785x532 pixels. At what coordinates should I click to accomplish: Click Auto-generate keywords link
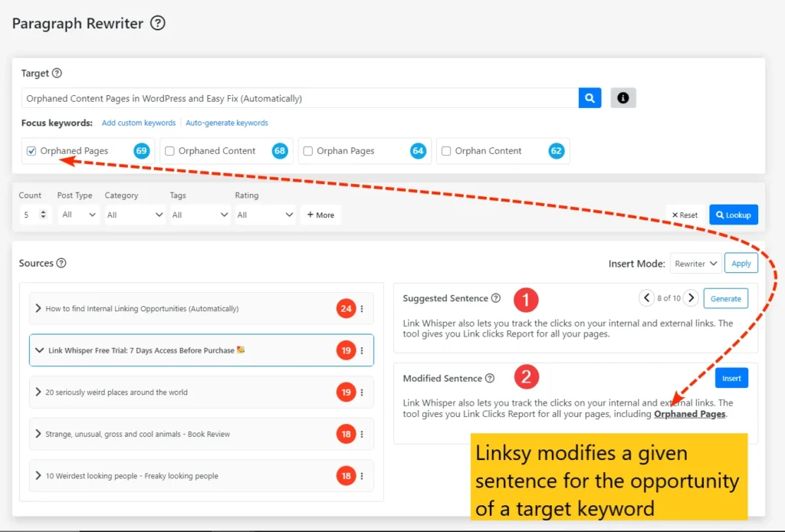227,123
